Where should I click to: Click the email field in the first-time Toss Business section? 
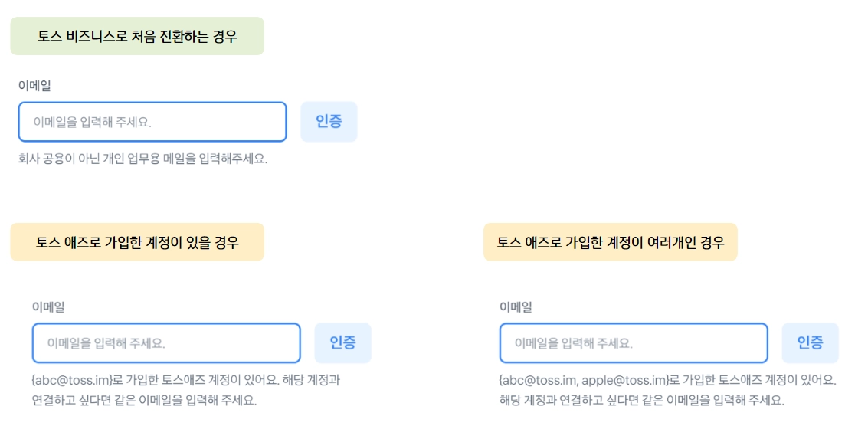152,122
